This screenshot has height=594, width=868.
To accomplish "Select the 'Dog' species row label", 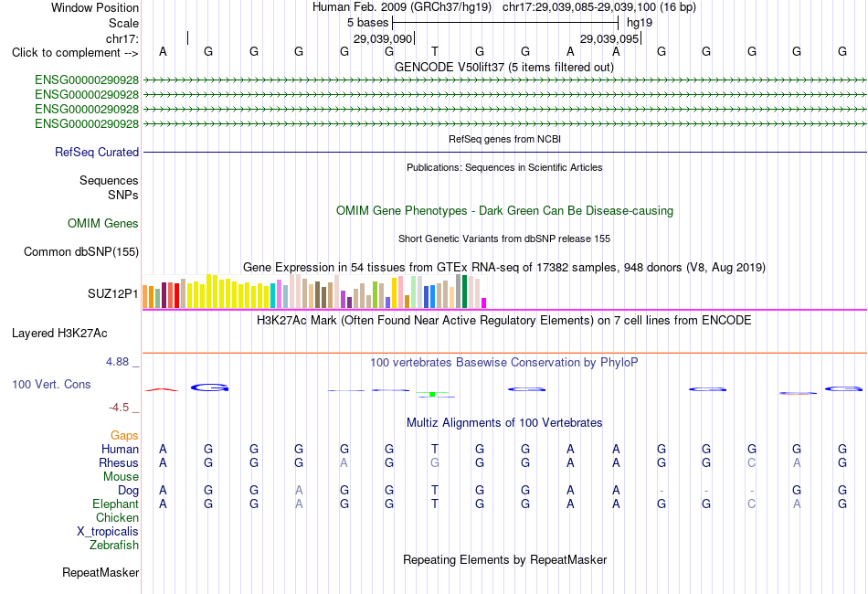I will [x=128, y=491].
